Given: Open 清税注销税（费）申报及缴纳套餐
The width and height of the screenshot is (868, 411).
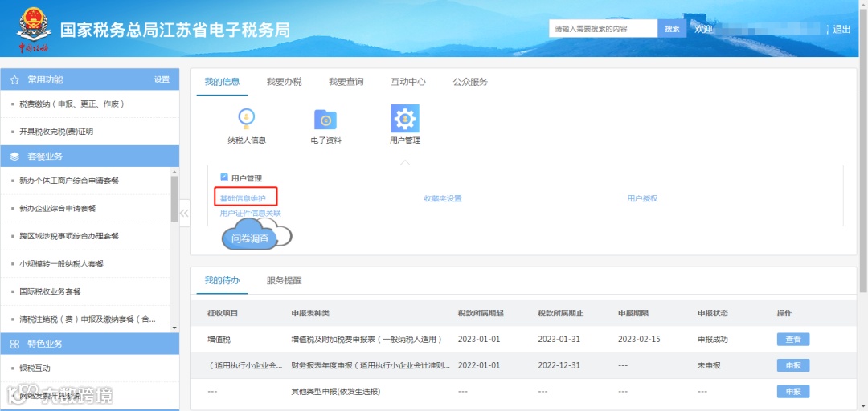Looking at the screenshot, I should pyautogui.click(x=88, y=319).
